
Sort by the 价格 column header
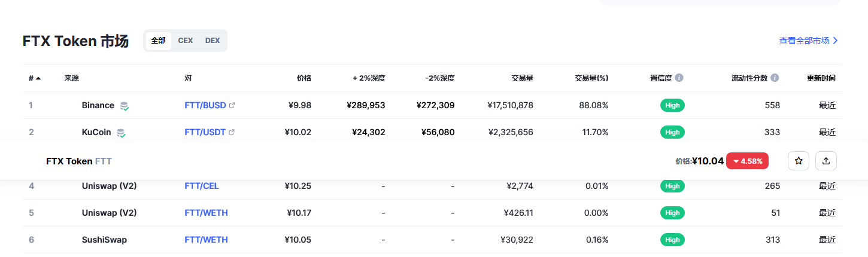pos(304,78)
